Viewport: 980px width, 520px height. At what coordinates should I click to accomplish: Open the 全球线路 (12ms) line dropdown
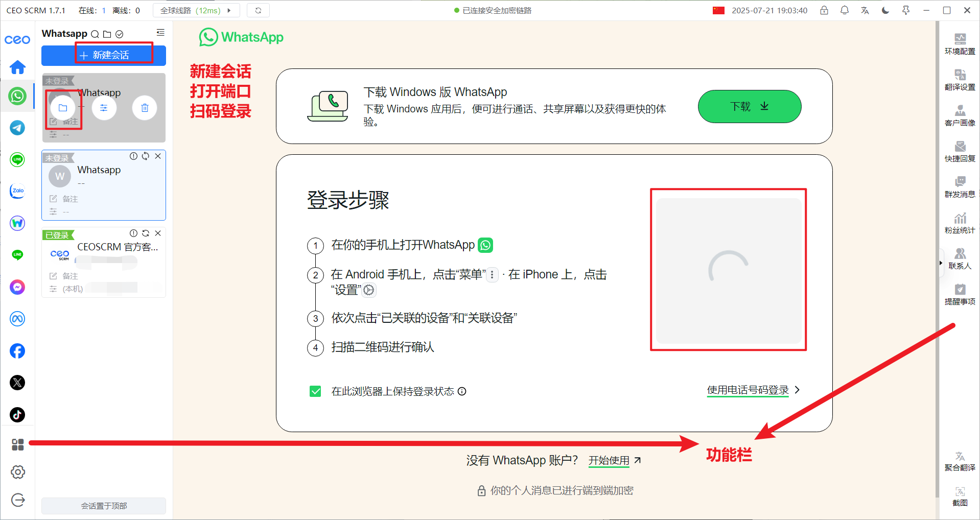196,10
